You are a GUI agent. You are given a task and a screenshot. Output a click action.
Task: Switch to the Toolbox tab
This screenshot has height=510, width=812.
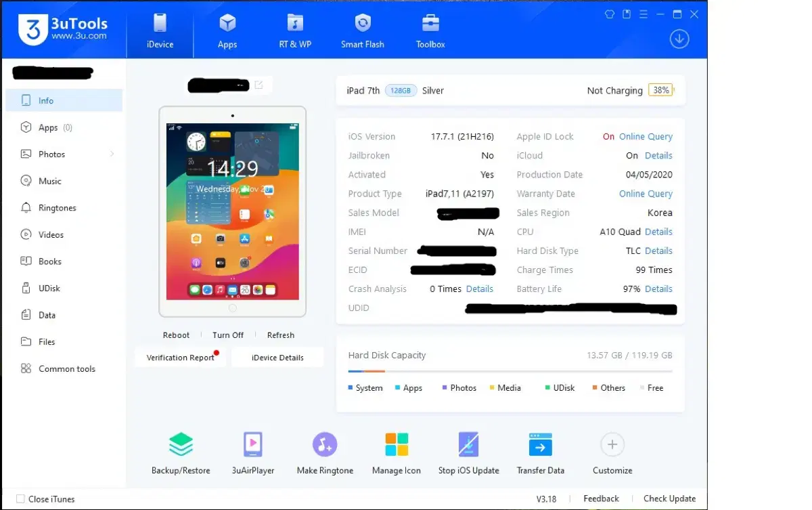(430, 31)
